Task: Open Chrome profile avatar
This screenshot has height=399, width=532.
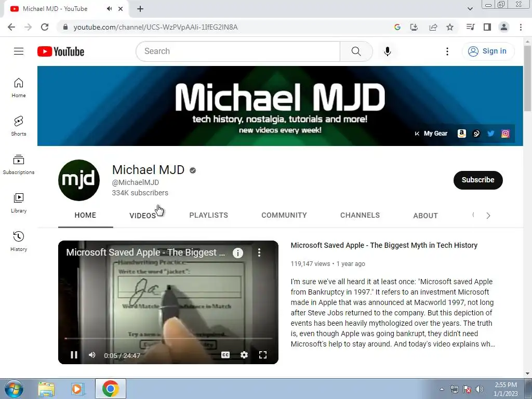Action: [504, 27]
